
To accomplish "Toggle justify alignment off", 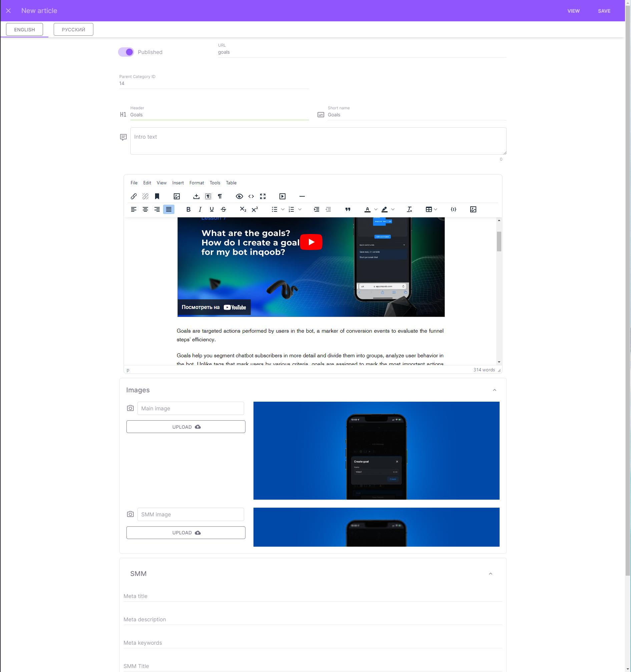I will coord(169,210).
